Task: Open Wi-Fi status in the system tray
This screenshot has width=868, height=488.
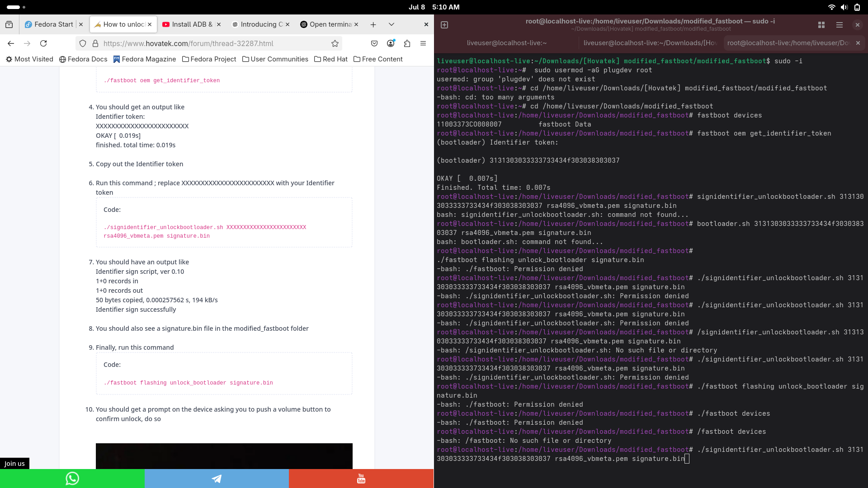Action: coord(831,7)
